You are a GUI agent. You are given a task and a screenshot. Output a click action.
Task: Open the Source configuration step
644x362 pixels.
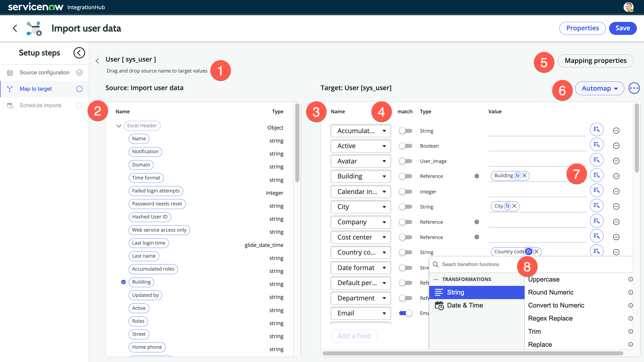click(45, 73)
